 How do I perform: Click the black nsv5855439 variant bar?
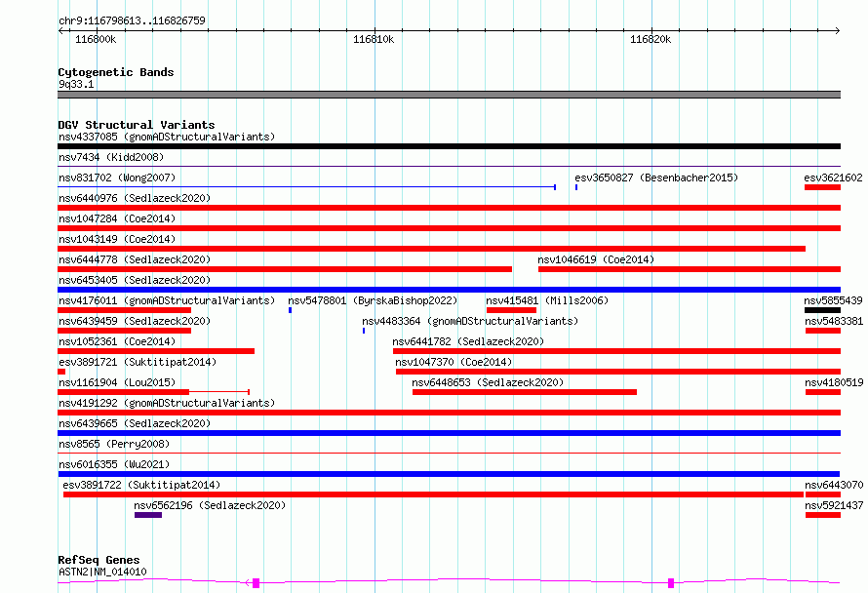point(822,310)
